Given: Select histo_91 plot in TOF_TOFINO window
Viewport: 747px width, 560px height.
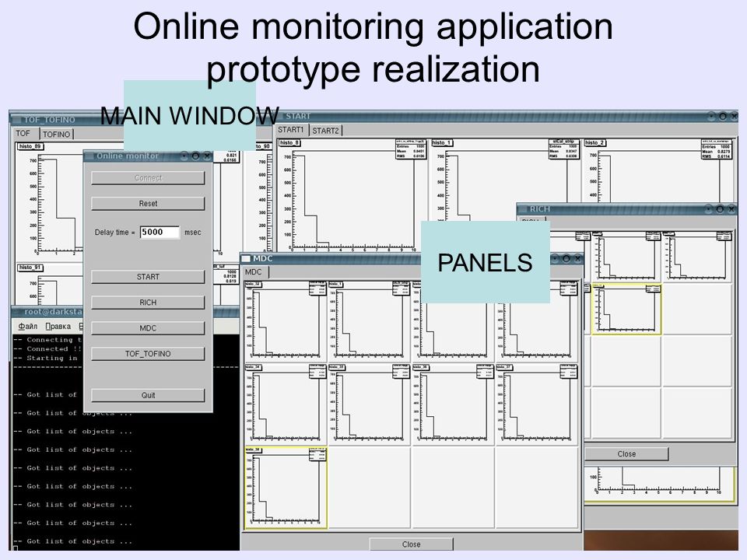Looking at the screenshot, I should (x=50, y=285).
